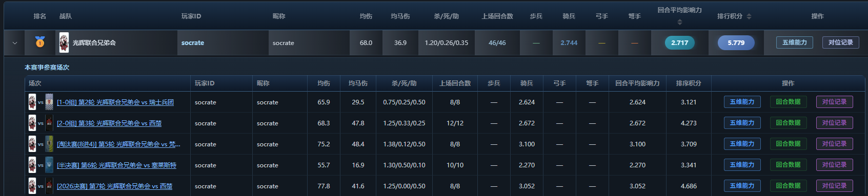Viewport: 868px width, 196px height.
Task: Click the 战队 column header
Action: (66, 16)
